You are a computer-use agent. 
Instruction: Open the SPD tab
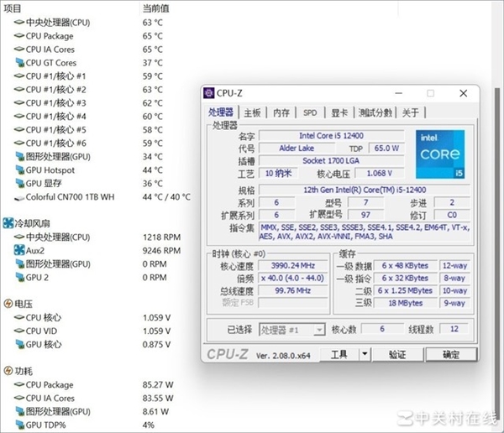(310, 112)
